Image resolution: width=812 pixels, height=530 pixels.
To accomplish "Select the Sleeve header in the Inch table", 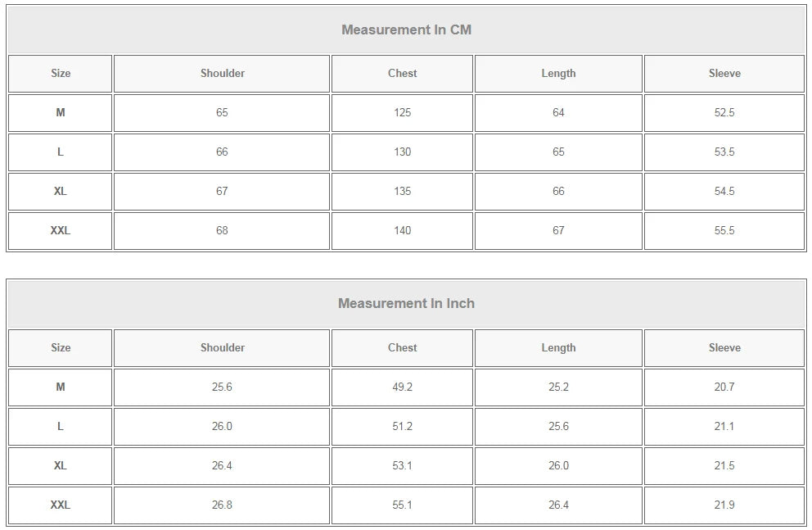I will (x=724, y=347).
